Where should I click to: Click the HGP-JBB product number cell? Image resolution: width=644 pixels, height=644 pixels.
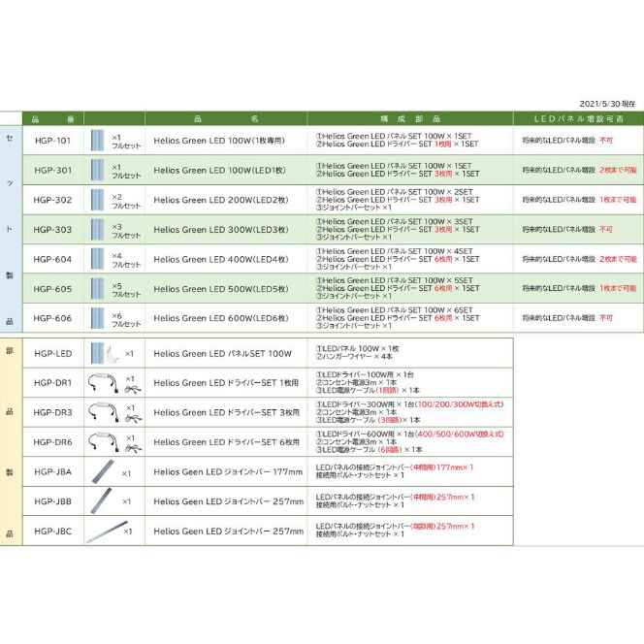53,501
